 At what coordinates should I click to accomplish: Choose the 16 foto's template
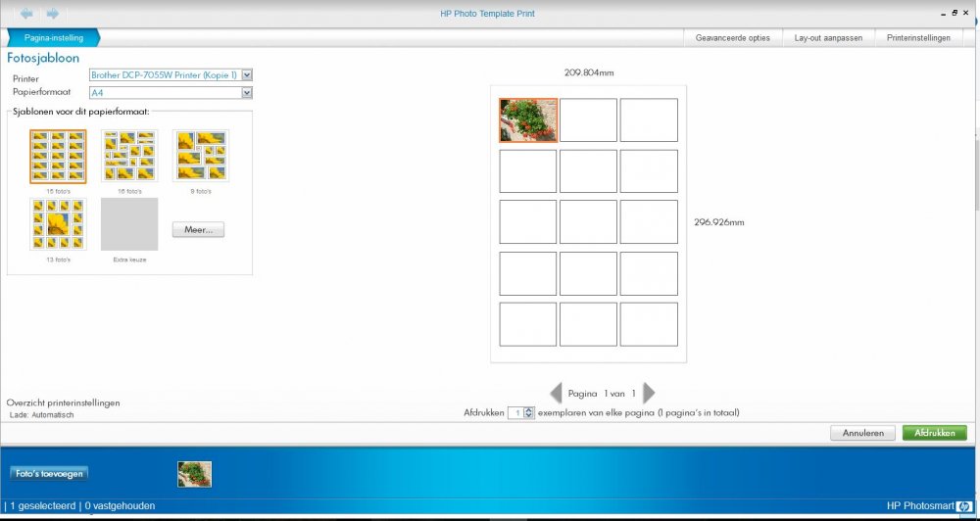129,156
